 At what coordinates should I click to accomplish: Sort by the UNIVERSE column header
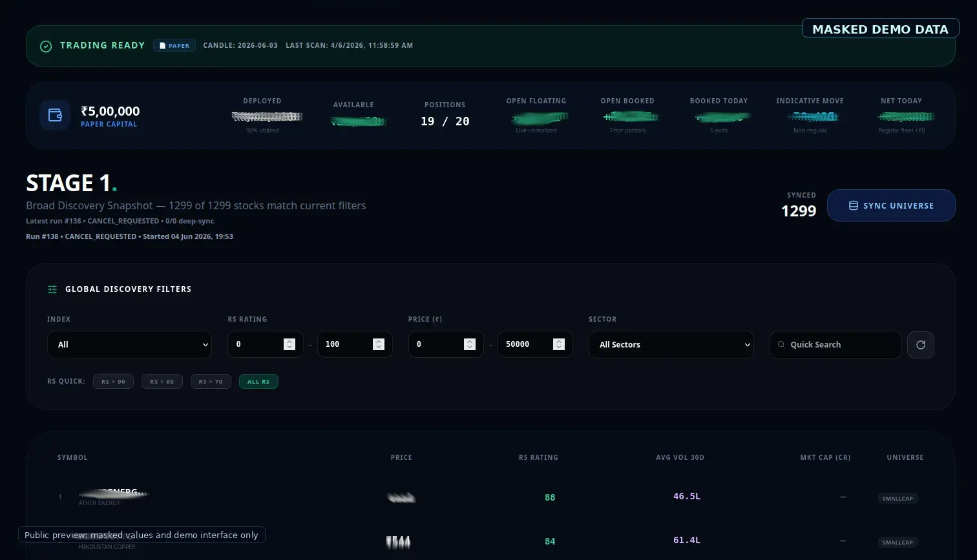(x=905, y=457)
